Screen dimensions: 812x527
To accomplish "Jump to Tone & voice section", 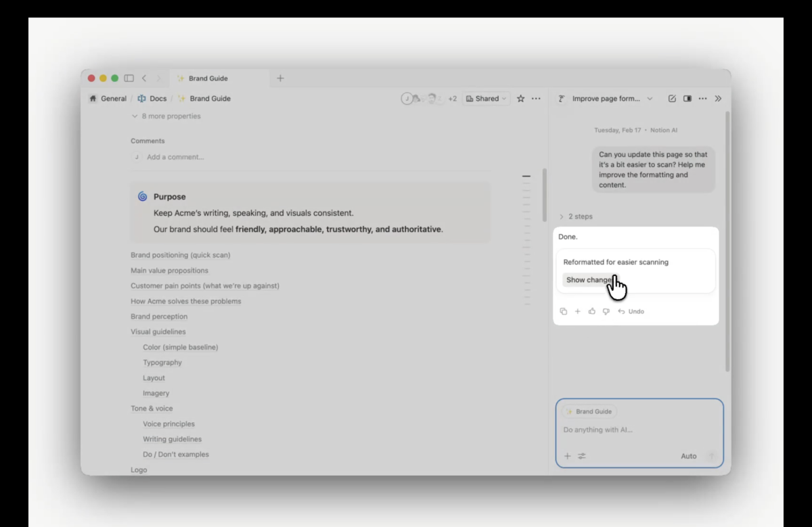I will click(x=152, y=409).
